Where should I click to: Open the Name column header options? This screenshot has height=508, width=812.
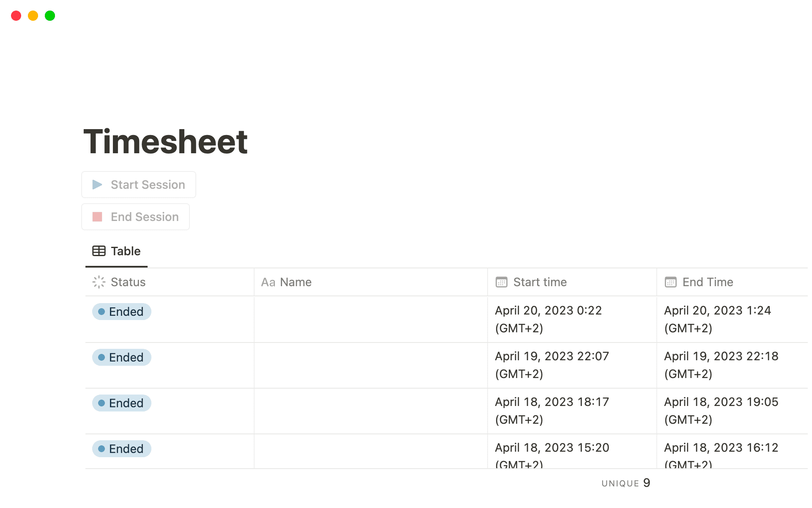295,282
